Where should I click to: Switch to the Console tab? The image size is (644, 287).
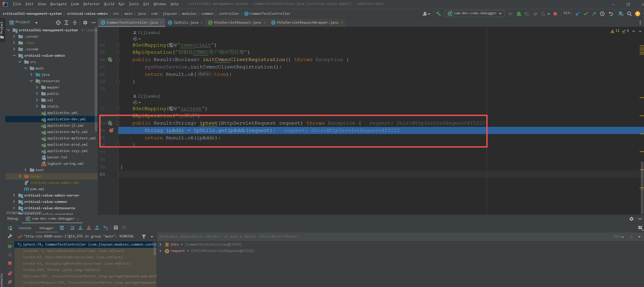tap(25, 228)
